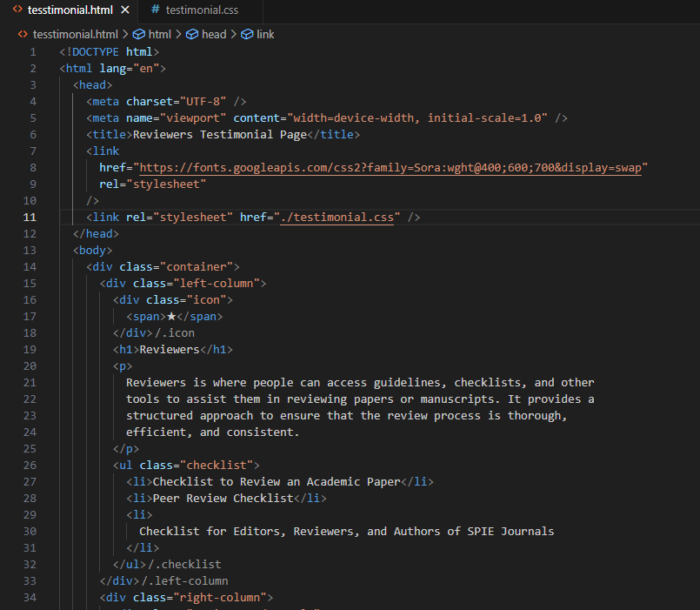This screenshot has width=700, height=610.
Task: Click the paragraph text starting "Reviewers is where"
Action: [x=360, y=383]
